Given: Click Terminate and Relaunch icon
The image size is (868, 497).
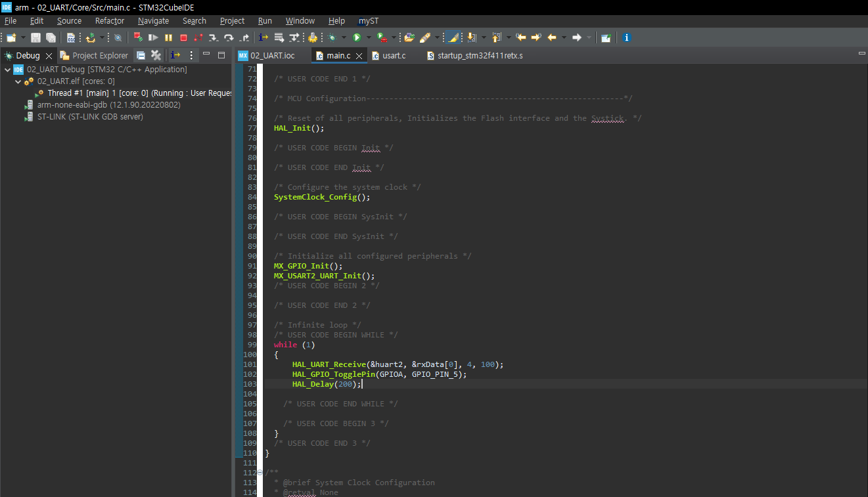Looking at the screenshot, I should (138, 38).
